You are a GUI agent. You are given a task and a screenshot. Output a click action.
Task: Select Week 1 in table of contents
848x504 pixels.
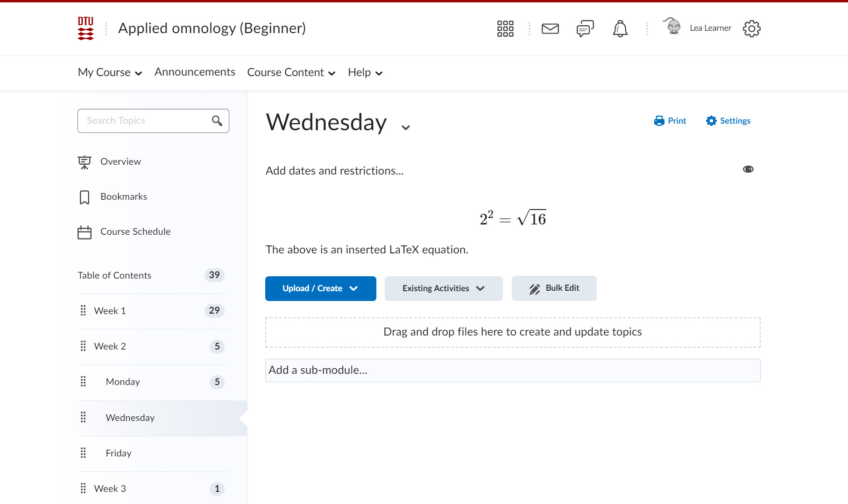coord(110,311)
